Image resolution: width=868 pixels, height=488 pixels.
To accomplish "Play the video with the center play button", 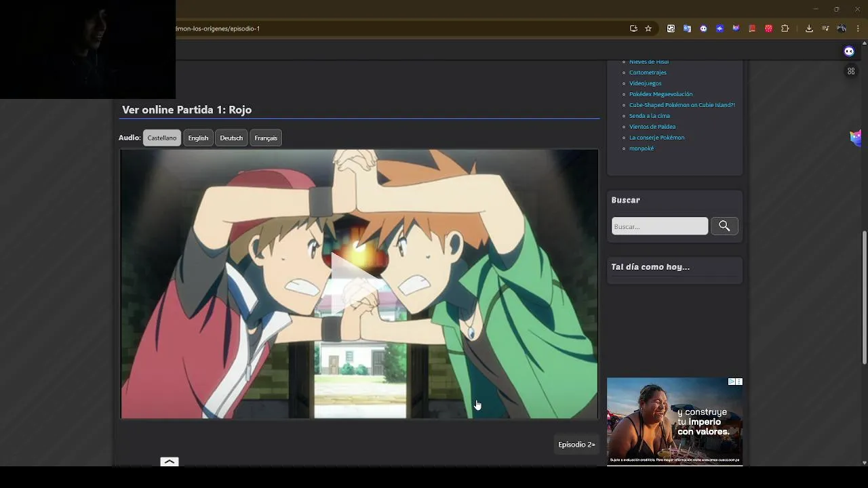I will tap(359, 284).
